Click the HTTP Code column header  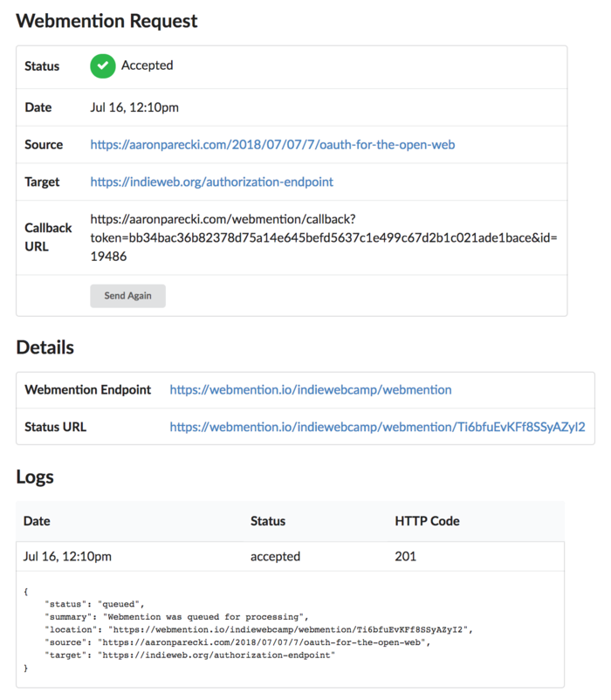(x=427, y=521)
